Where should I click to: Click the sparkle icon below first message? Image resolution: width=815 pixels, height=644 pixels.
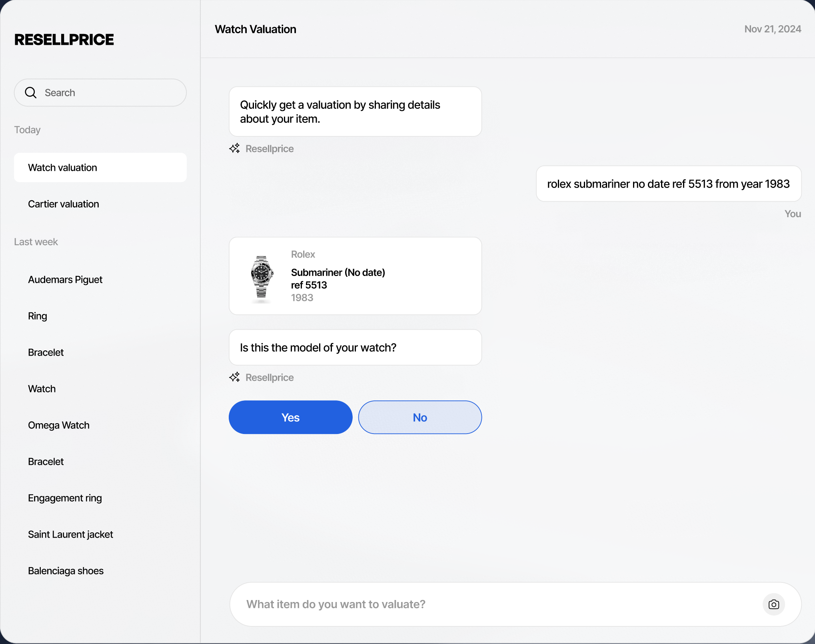pos(234,148)
